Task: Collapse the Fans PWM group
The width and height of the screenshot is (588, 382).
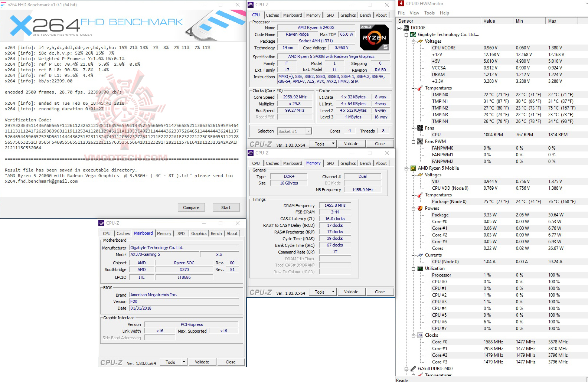Action: [414, 141]
